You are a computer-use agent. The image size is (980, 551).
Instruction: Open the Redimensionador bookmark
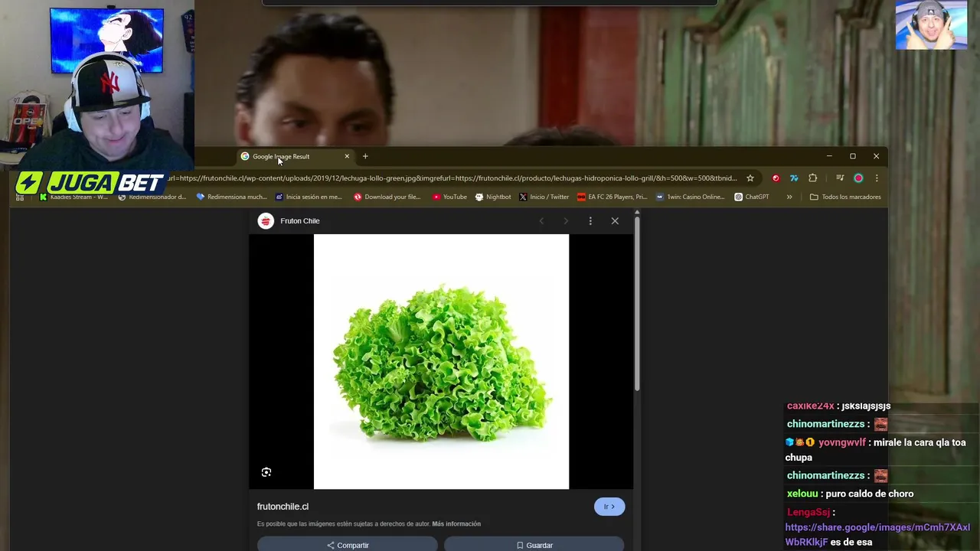(x=152, y=197)
